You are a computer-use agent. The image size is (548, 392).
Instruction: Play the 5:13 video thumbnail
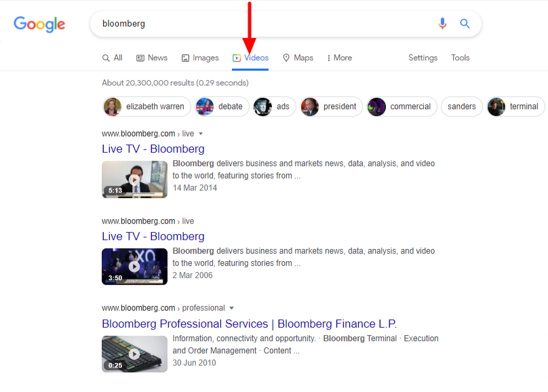click(134, 179)
